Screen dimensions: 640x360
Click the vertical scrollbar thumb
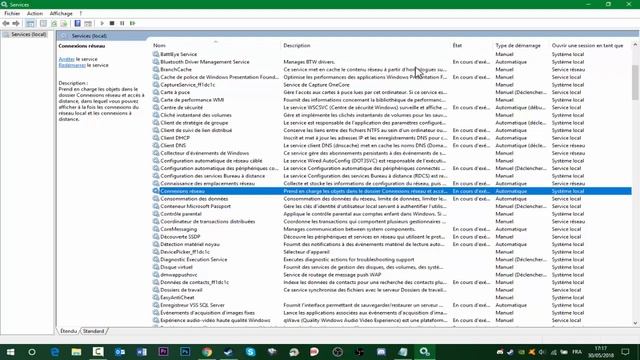635,82
